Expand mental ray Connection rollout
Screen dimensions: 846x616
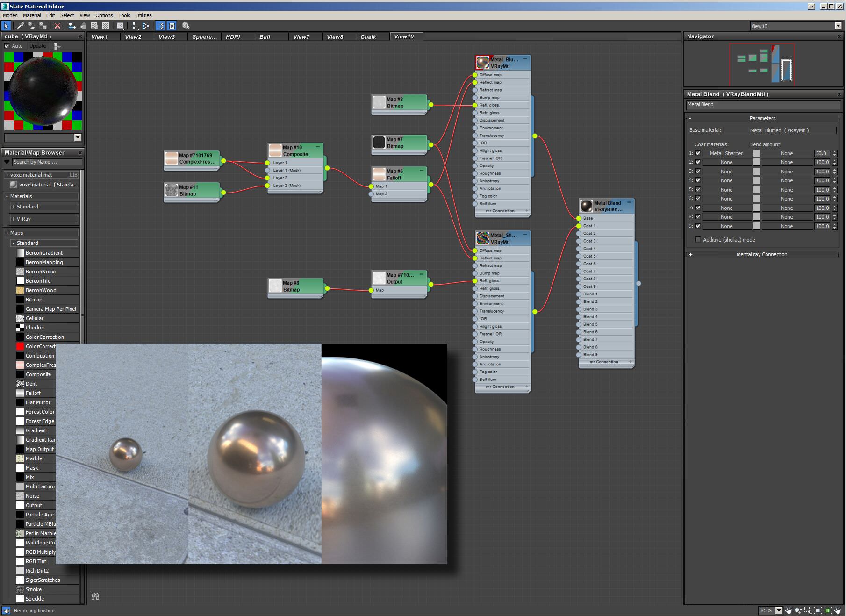pos(690,254)
